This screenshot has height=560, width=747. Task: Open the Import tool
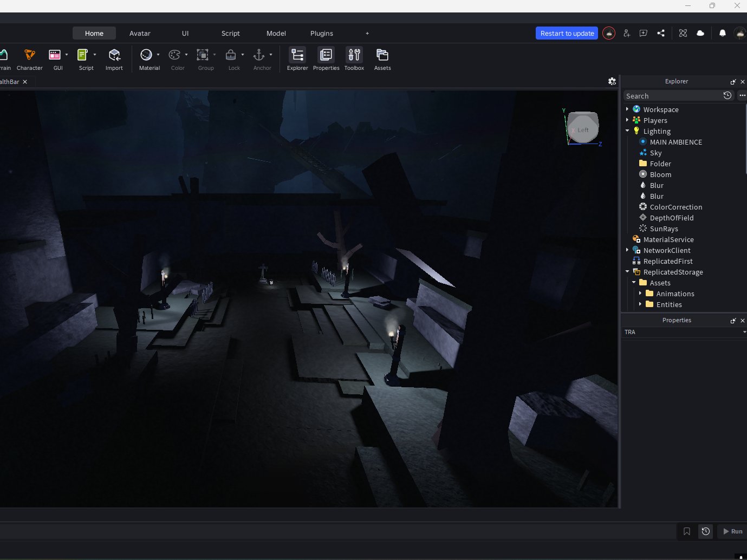point(114,59)
